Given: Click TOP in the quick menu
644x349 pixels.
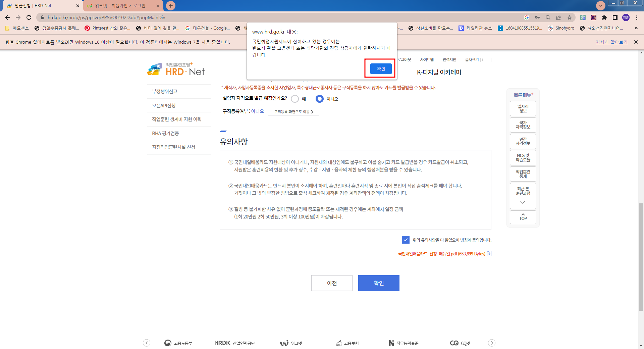Looking at the screenshot, I should (x=523, y=217).
